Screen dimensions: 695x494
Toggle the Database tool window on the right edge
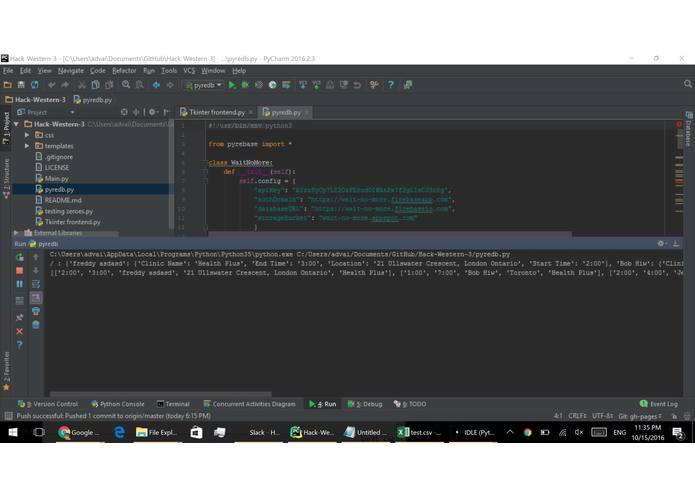[x=688, y=128]
